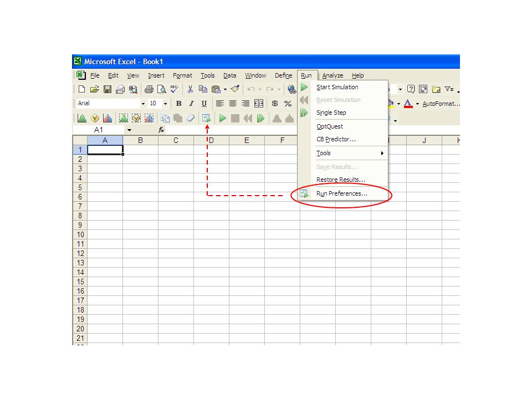Viewport: 532px width, 399px height.
Task: Click the Define Decision icon
Action: click(95, 118)
